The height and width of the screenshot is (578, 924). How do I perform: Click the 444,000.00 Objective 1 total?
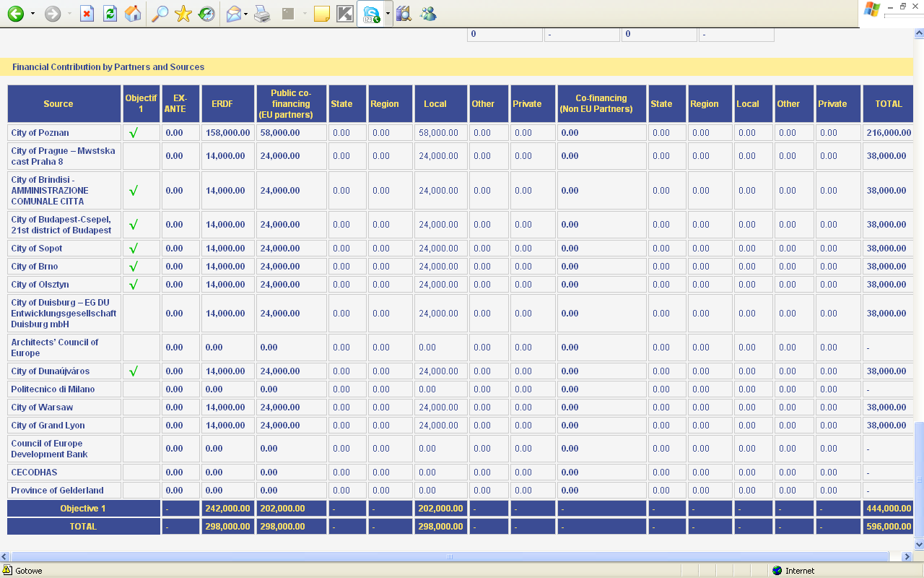pyautogui.click(x=888, y=509)
